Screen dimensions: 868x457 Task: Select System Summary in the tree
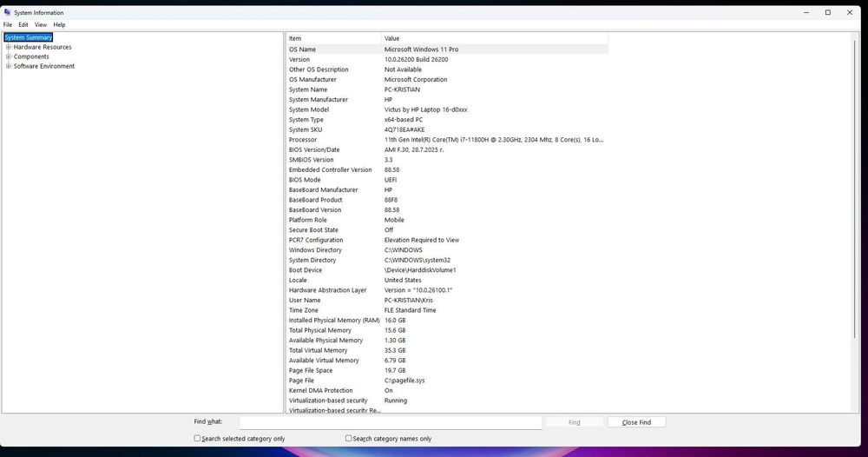[x=29, y=37]
